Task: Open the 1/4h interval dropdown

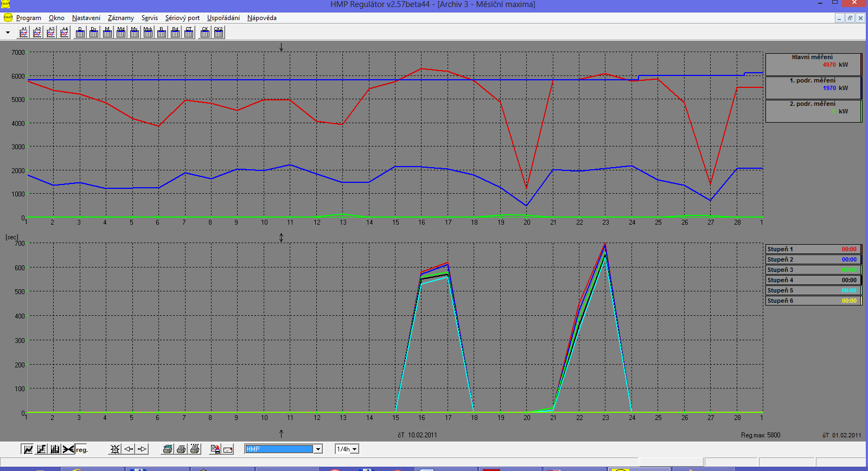Action: pos(354,449)
